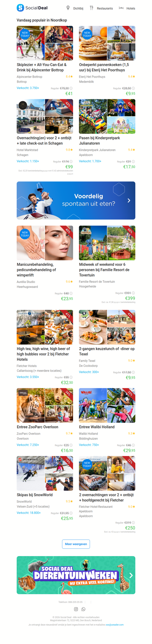Open the Skipas bij SnowWorld deal image
The width and height of the screenshot is (152, 644).
coord(45,473)
